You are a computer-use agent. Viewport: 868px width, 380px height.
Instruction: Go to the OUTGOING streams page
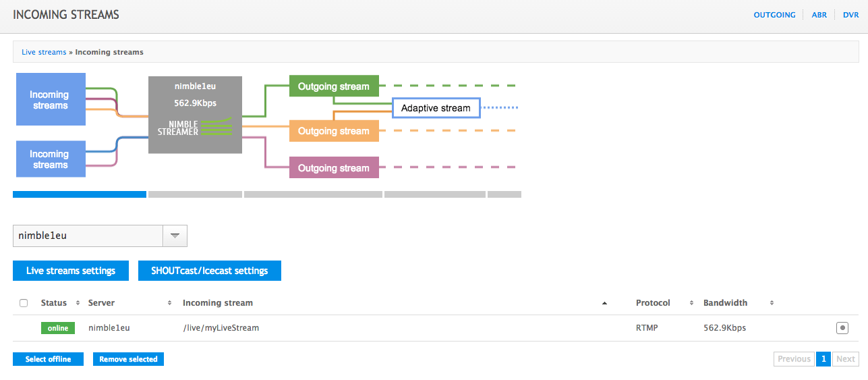tap(774, 15)
